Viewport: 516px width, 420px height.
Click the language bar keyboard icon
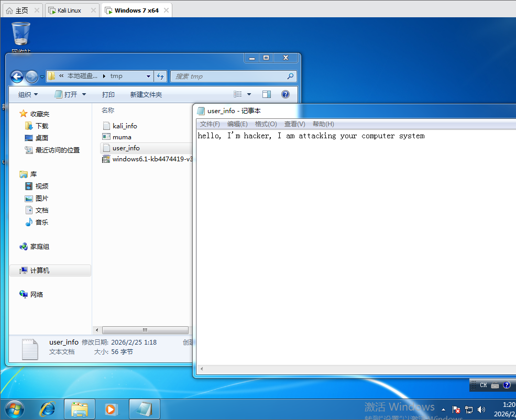coord(495,385)
